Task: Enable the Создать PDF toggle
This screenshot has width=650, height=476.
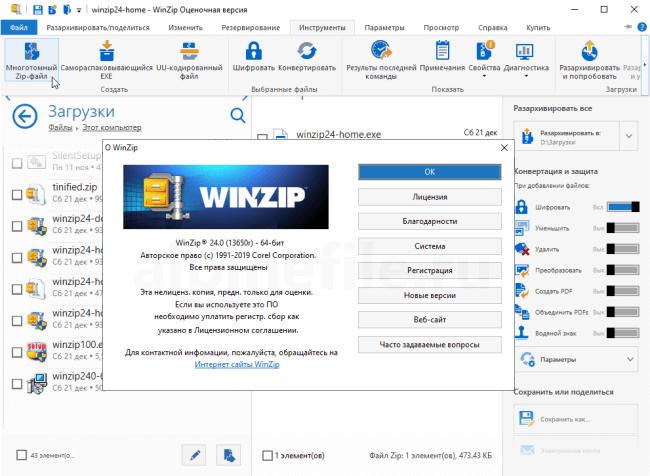Action: (623, 291)
